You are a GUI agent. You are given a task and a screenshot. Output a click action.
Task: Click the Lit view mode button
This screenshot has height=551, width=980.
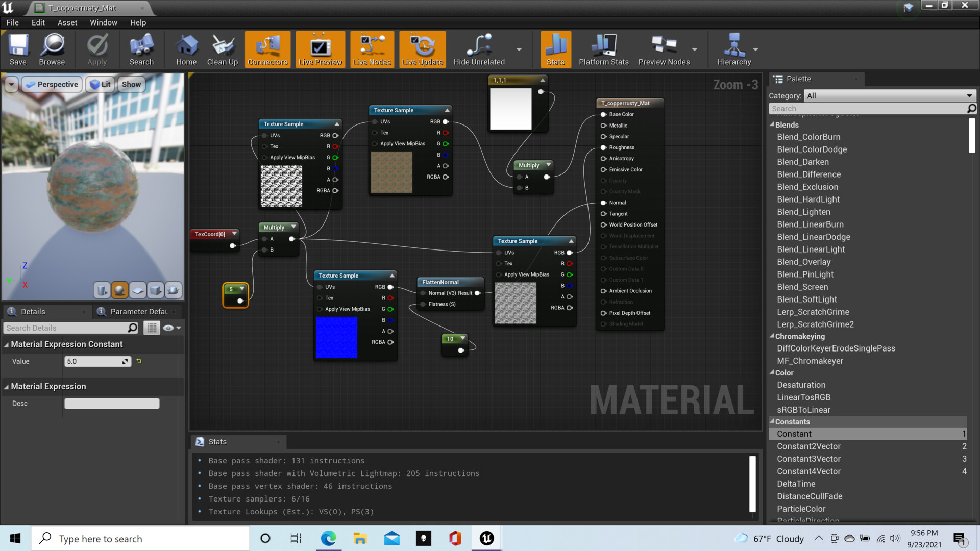[x=100, y=84]
